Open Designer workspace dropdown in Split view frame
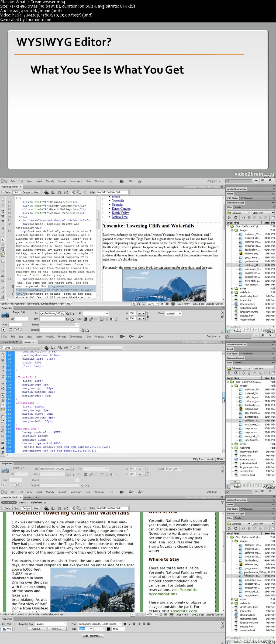 coord(213,181)
